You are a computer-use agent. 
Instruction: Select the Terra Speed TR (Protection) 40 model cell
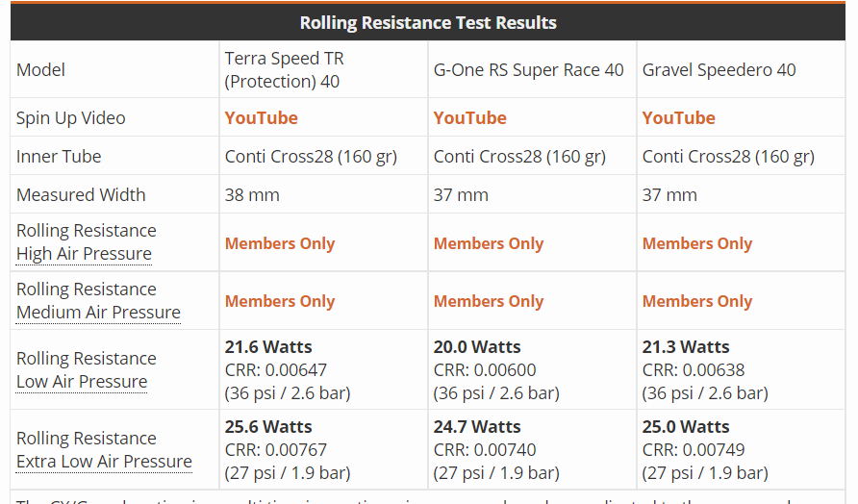coord(284,70)
